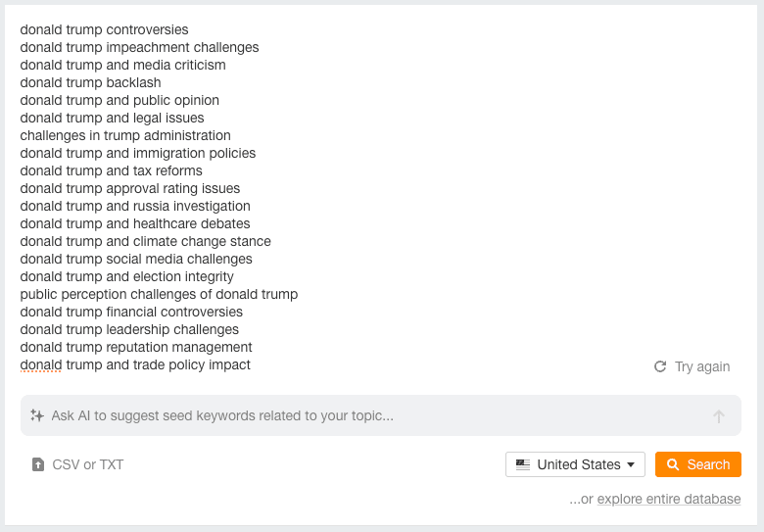Click the up-arrow submit icon in AI box
The height and width of the screenshot is (532, 764).
coord(719,416)
